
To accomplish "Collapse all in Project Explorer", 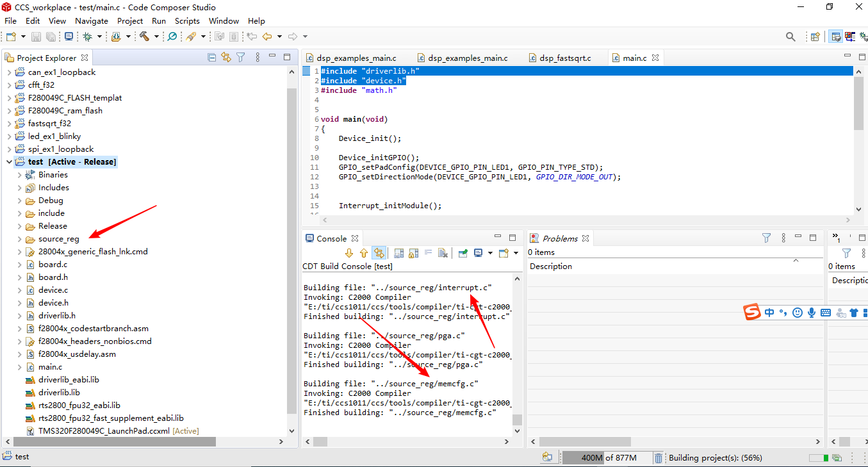I will (x=212, y=58).
